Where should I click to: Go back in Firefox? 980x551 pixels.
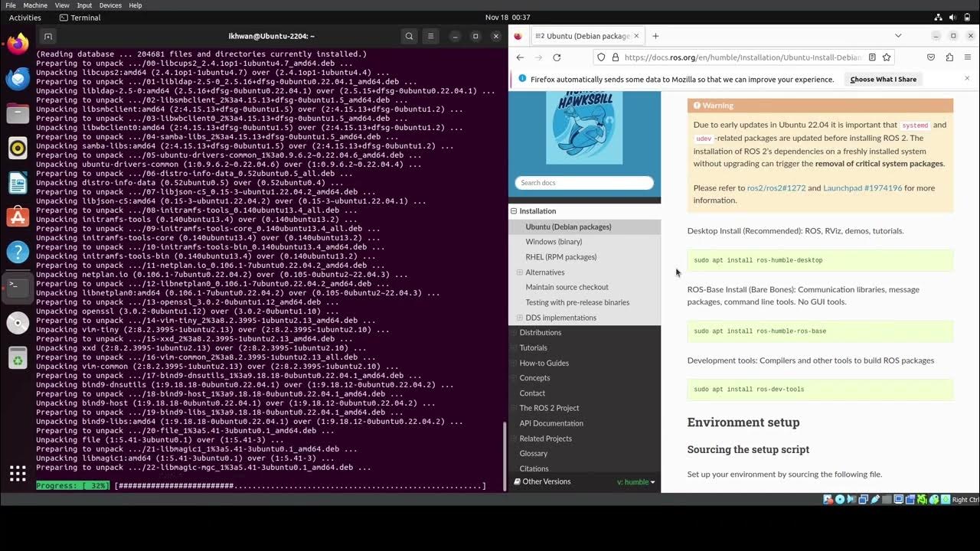click(520, 57)
